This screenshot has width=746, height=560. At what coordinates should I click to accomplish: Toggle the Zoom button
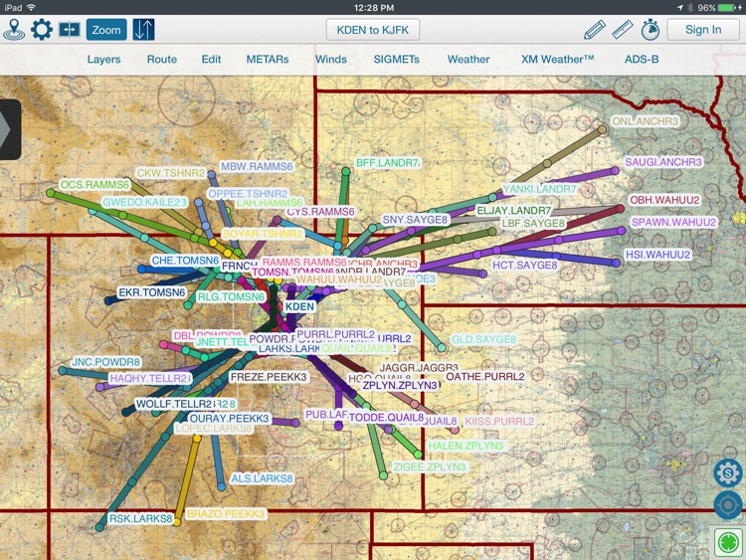[106, 30]
